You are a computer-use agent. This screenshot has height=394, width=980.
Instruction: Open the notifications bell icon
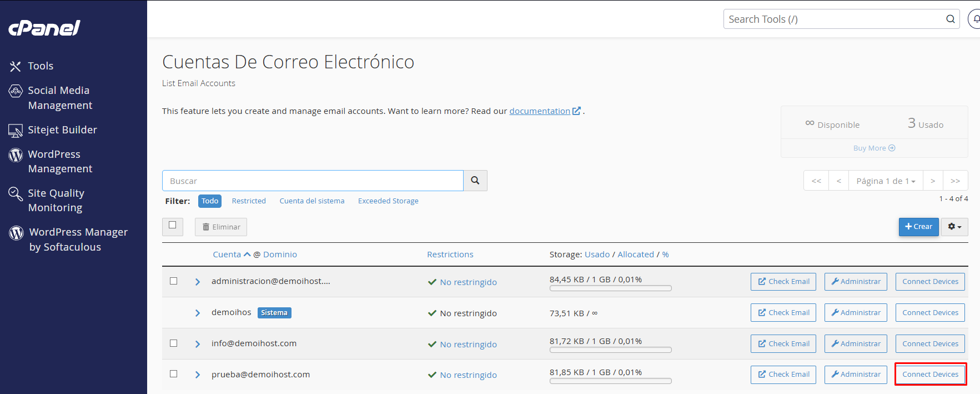[x=975, y=19]
